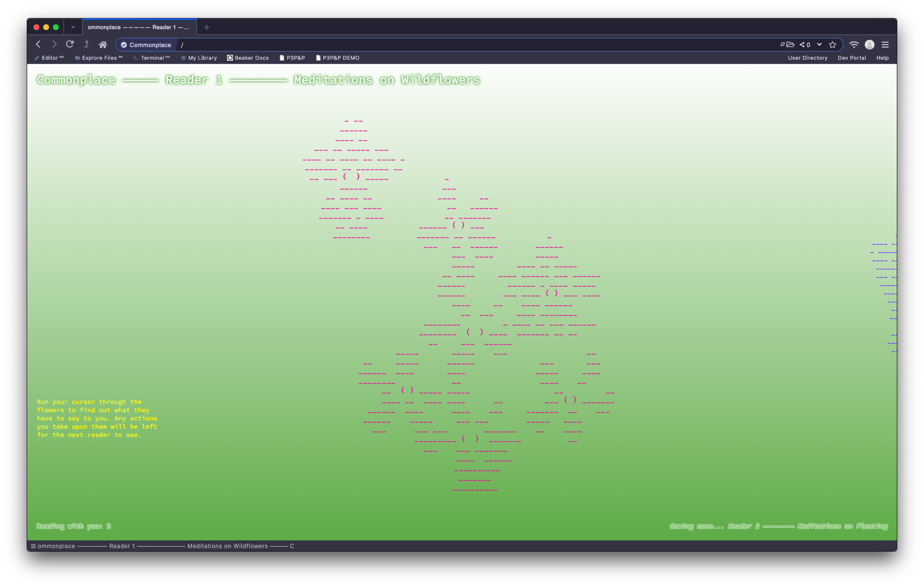Open the home page icon
Image resolution: width=924 pixels, height=587 pixels.
[x=103, y=45]
